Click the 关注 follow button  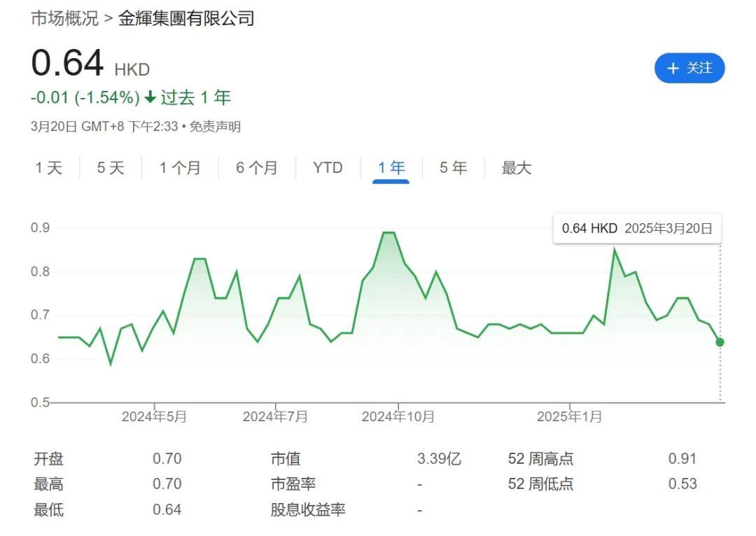[x=689, y=68]
